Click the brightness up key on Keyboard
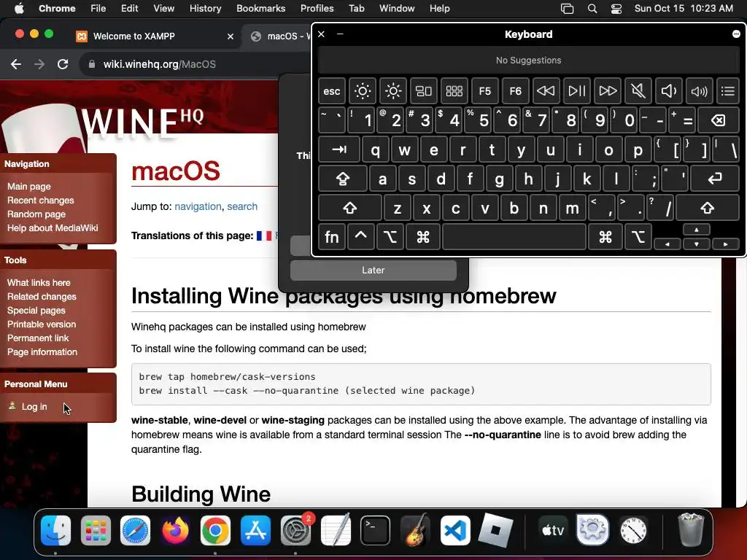This screenshot has width=747, height=560. click(x=393, y=91)
